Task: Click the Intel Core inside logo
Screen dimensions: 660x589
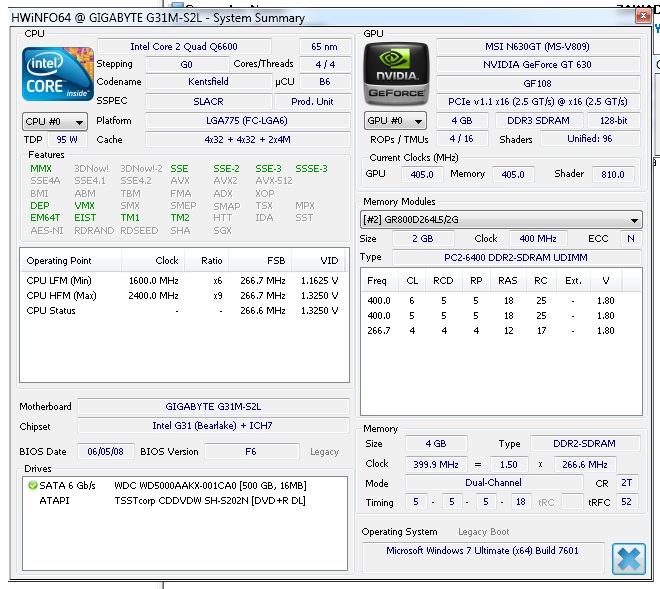Action: [57, 74]
